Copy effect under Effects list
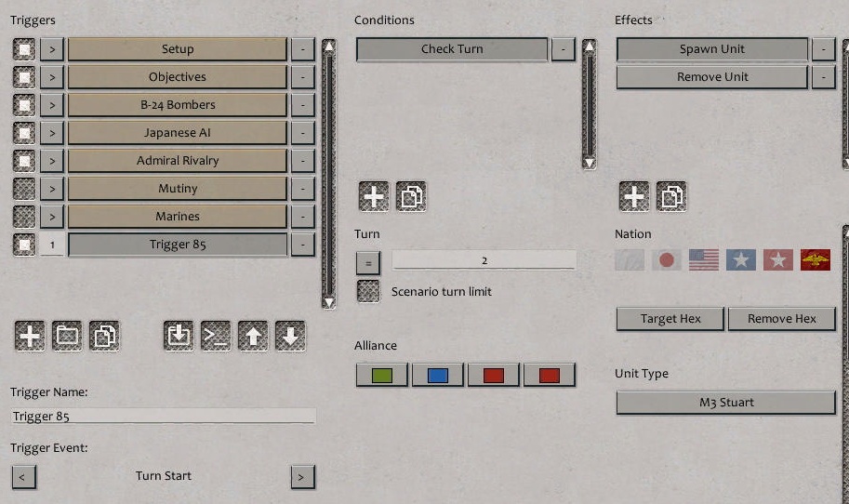The image size is (849, 504). click(671, 196)
